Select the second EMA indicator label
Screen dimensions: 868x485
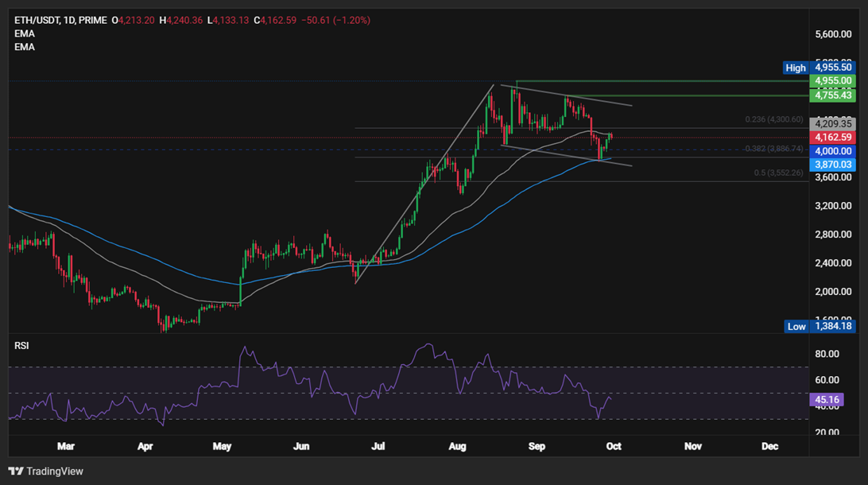coord(23,46)
